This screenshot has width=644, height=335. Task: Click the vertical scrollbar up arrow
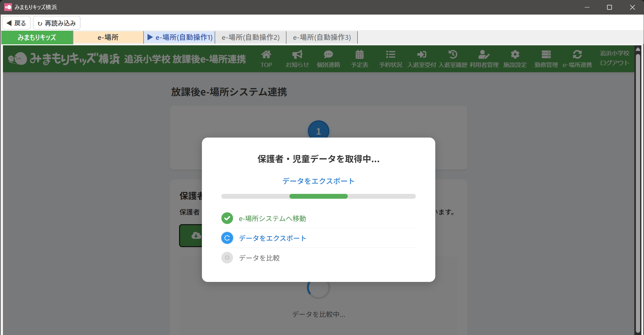(x=638, y=50)
